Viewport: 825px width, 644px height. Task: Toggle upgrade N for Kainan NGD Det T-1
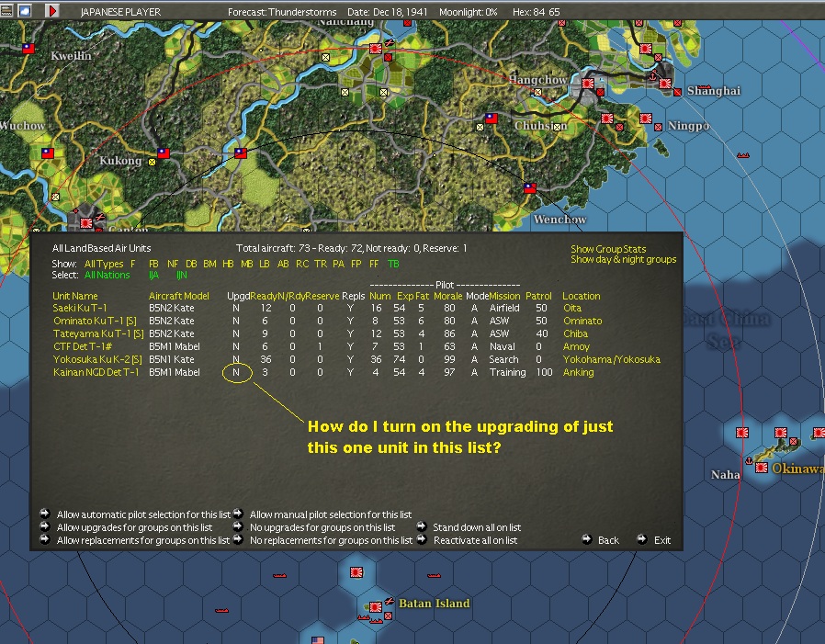[x=236, y=372]
